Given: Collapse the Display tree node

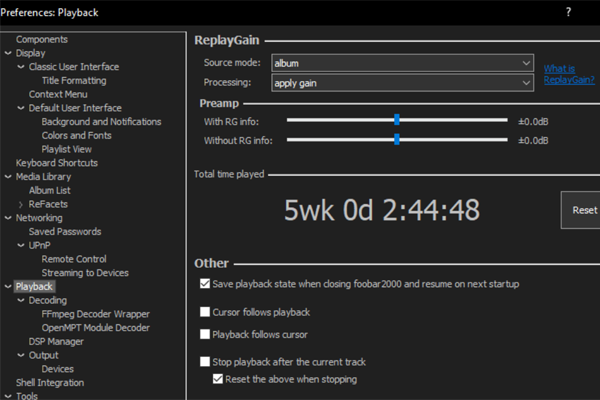Looking at the screenshot, I should [x=8, y=53].
